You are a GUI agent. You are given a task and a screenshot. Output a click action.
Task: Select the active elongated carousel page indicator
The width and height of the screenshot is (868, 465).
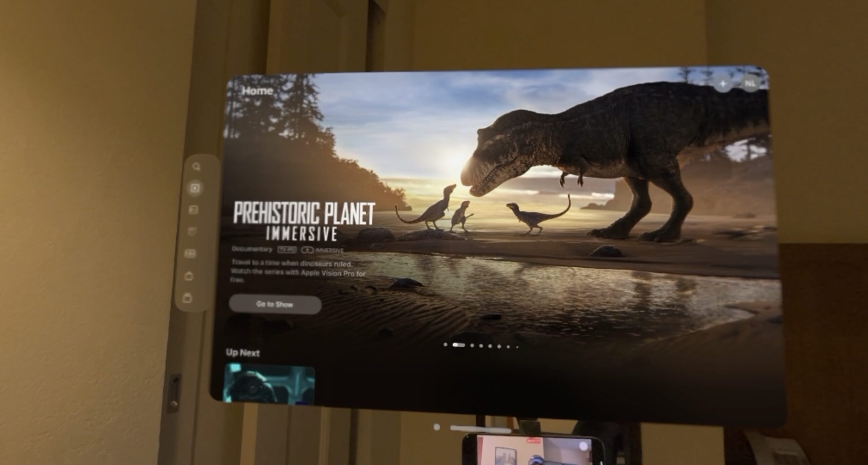459,345
